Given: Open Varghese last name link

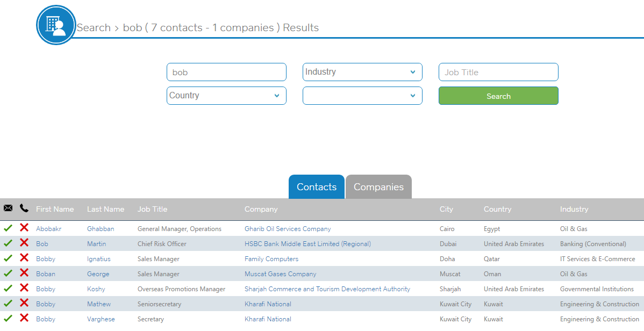Looking at the screenshot, I should [101, 319].
